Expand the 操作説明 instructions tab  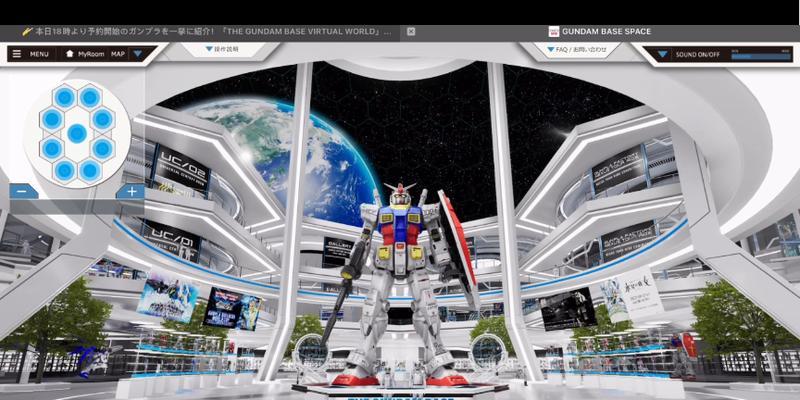222,49
